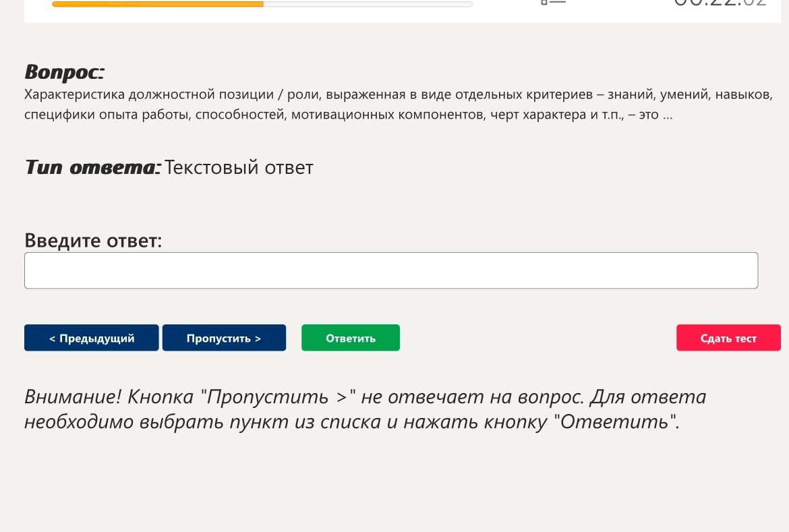Click the orange filled part of progress bar
The height and width of the screenshot is (532, 789).
click(x=158, y=4)
